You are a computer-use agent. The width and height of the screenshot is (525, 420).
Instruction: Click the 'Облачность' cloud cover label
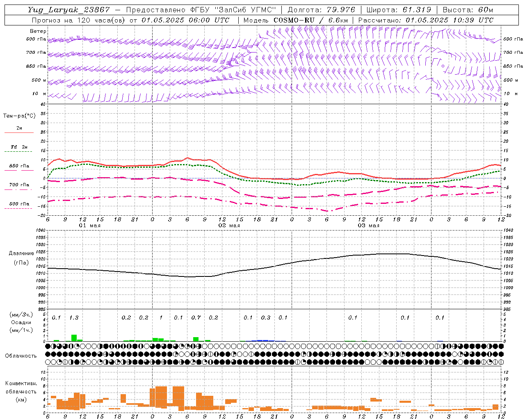(x=21, y=356)
